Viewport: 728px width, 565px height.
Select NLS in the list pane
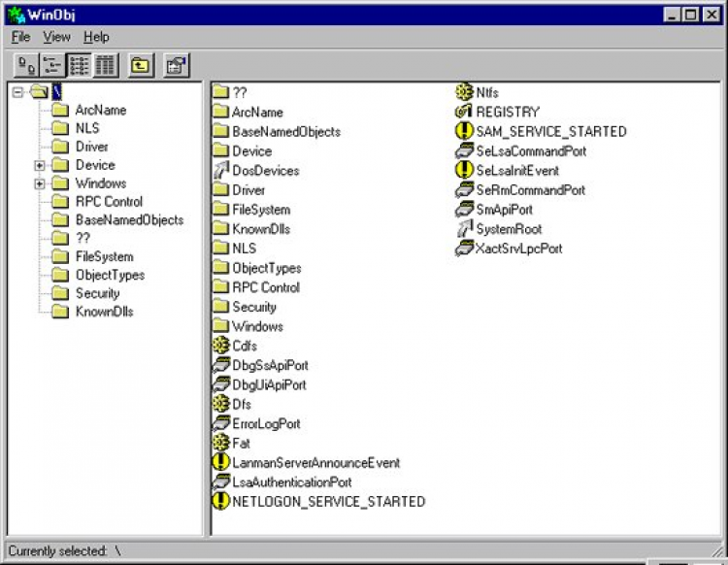pos(245,249)
